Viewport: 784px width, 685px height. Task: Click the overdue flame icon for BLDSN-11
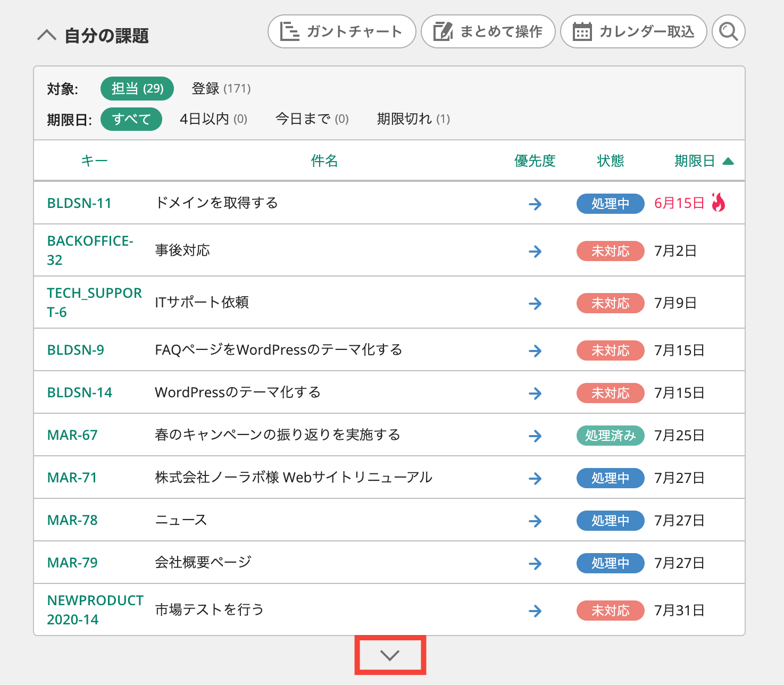click(x=719, y=203)
